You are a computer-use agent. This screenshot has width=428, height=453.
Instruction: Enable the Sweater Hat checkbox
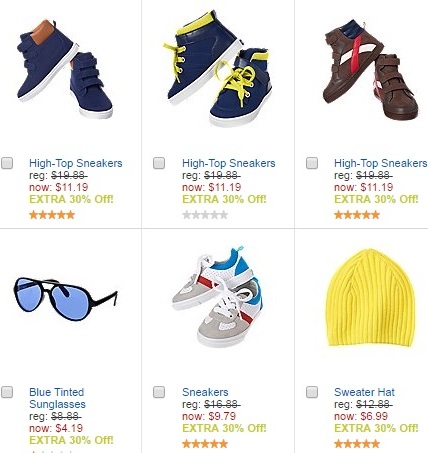pos(312,392)
